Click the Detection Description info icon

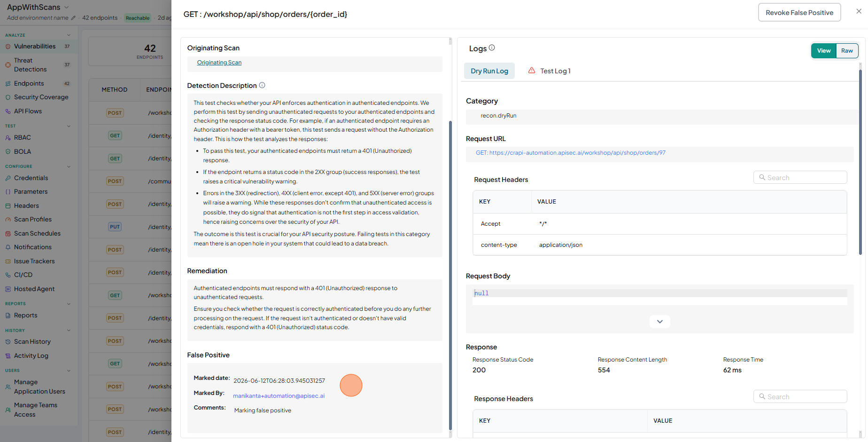[x=262, y=85]
